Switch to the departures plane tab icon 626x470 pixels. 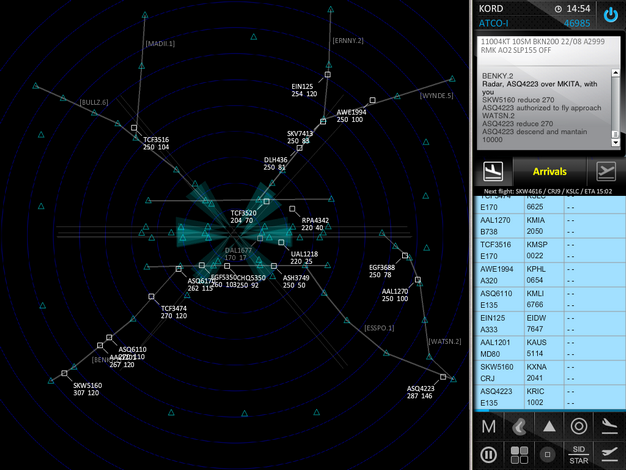(606, 171)
